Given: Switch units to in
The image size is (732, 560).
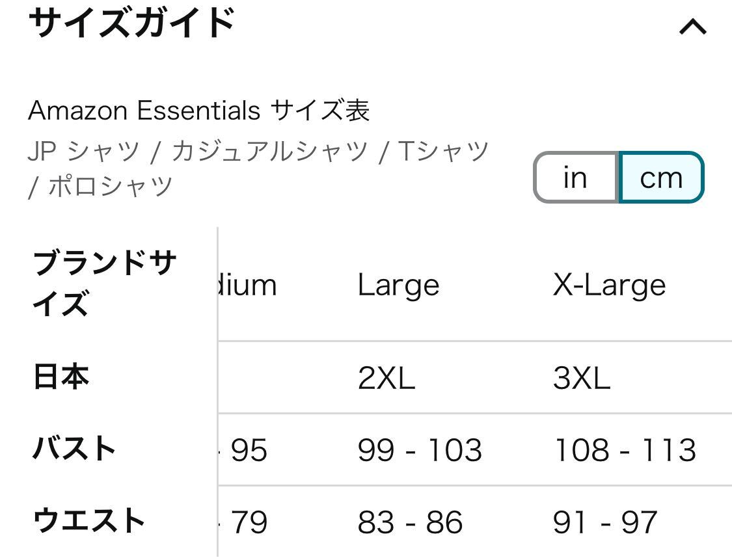Looking at the screenshot, I should (576, 178).
